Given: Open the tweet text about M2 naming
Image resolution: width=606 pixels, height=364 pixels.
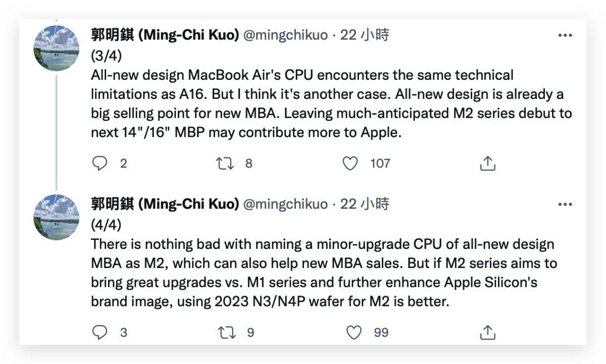Looking at the screenshot, I should [x=323, y=273].
